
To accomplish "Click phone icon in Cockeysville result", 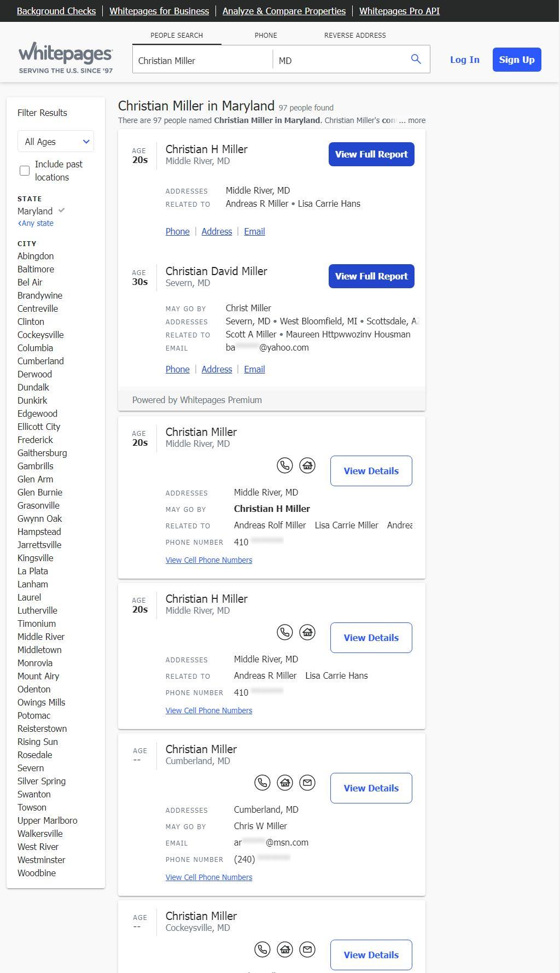I will 262,949.
